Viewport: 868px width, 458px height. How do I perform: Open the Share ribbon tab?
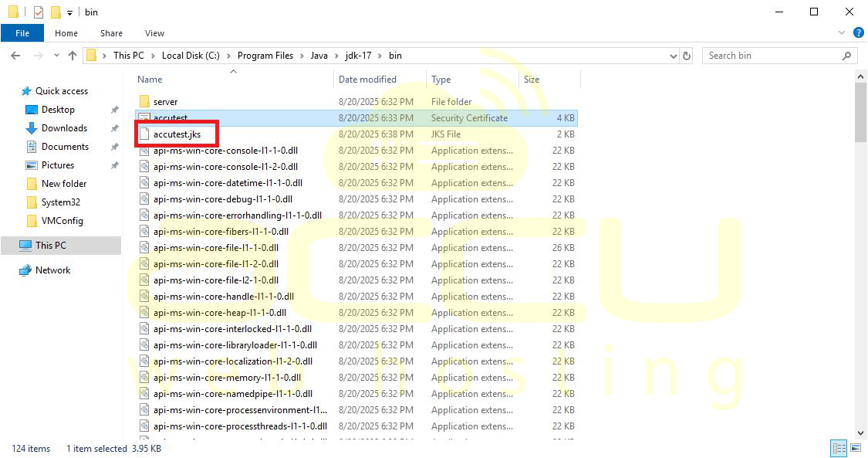click(x=110, y=33)
